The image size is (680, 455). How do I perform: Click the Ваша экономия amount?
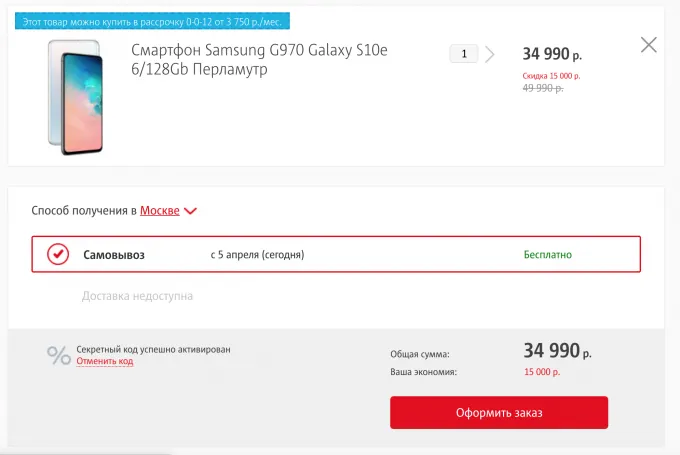coord(542,372)
